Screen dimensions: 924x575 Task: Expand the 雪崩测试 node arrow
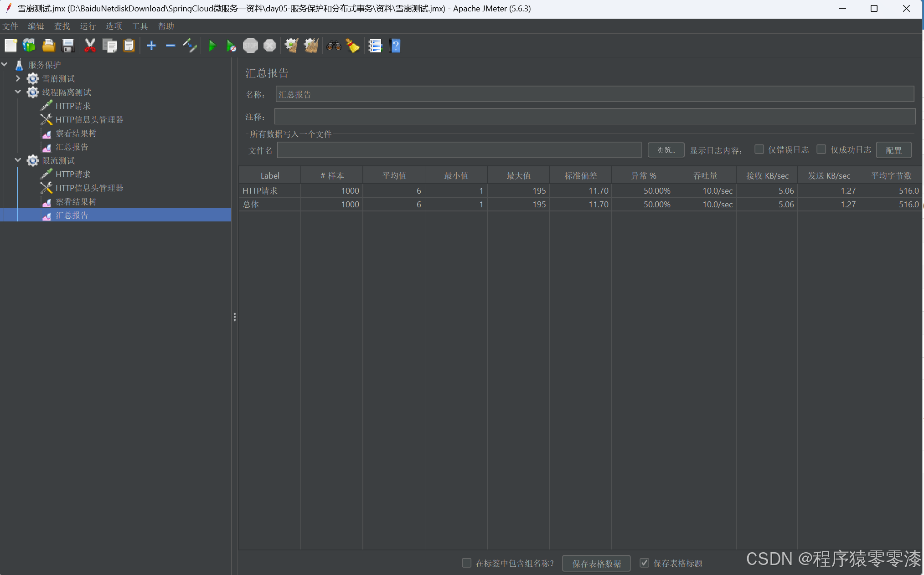[x=18, y=78]
